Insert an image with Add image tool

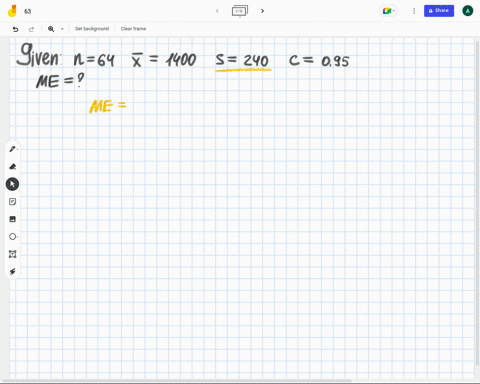pos(12,219)
